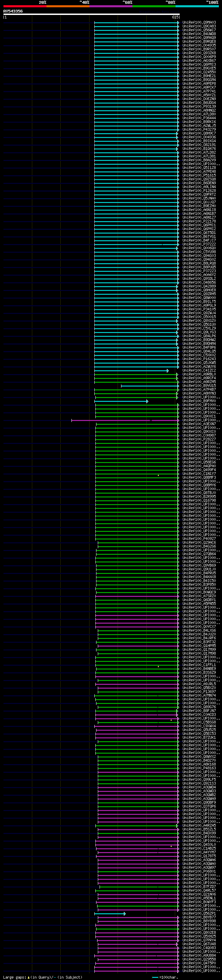Image resolution: width=222 pixels, height=980 pixels.
Task: Select label UniRef100_C4IZC2
Action: 199,370
